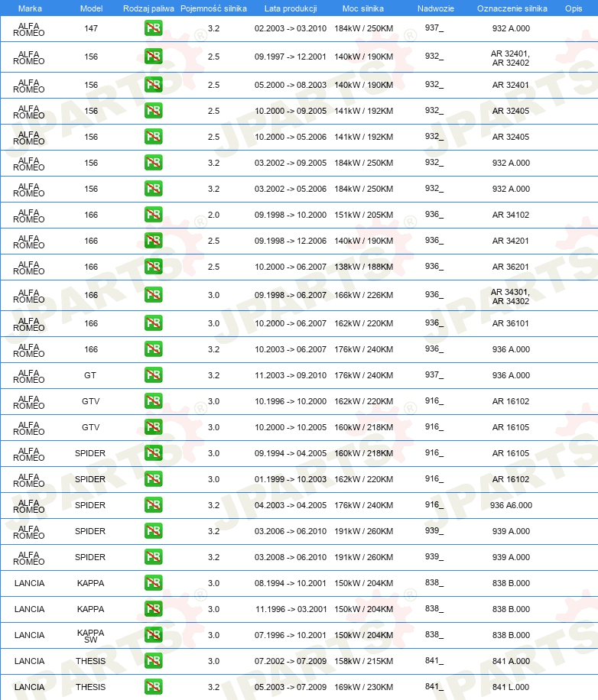Click production dates '07.2002 -> 07.2009'

(x=291, y=661)
